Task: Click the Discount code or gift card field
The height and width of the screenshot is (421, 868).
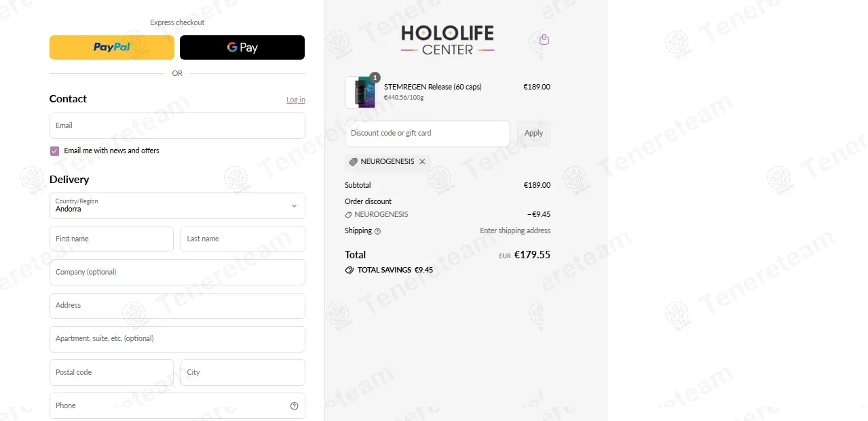Action: [428, 134]
